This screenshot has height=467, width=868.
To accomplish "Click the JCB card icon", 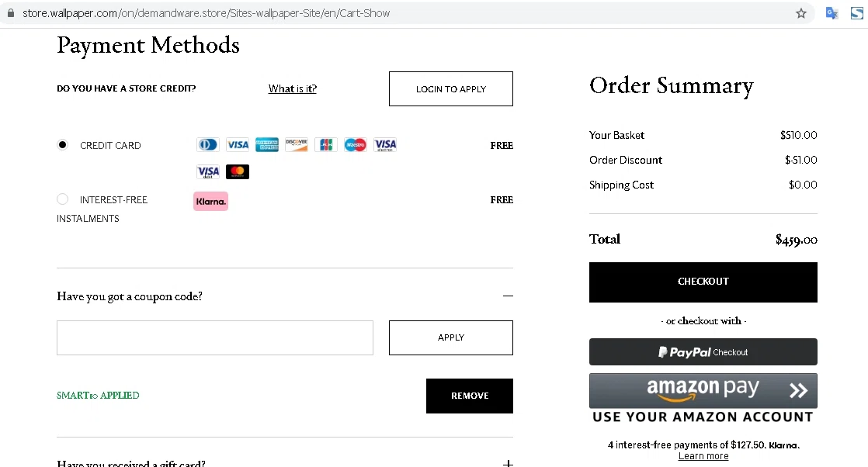I will tap(326, 145).
